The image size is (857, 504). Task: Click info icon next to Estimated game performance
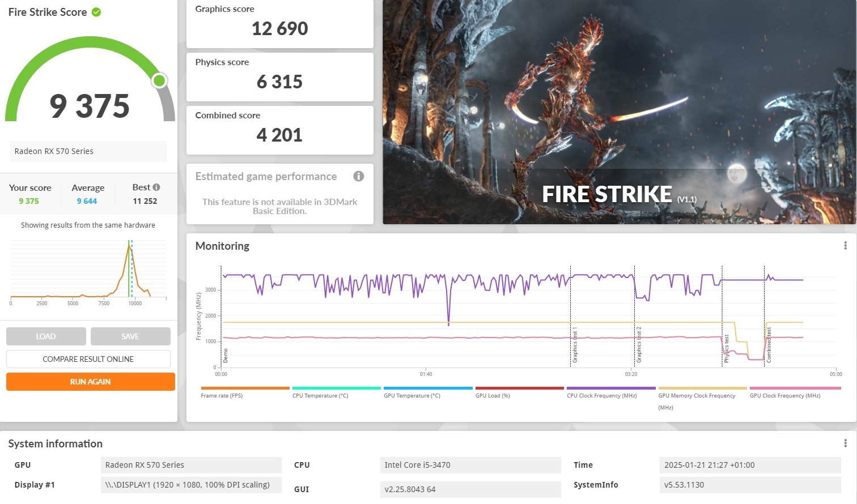coord(358,176)
